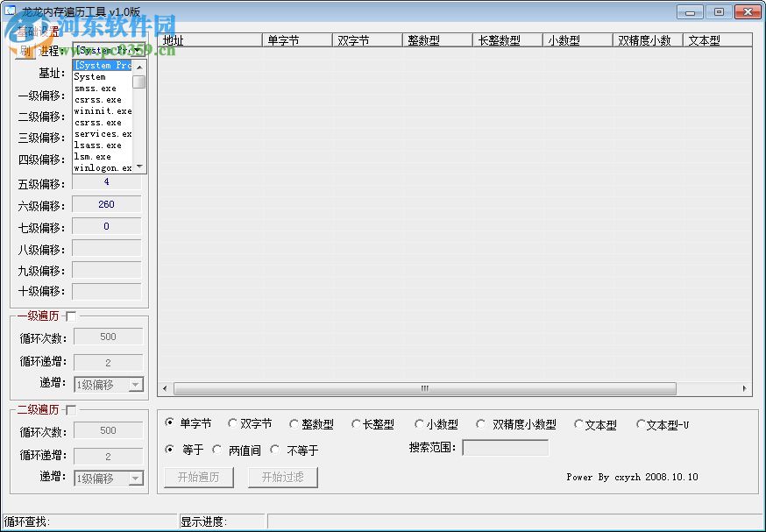Image resolution: width=766 pixels, height=532 pixels.
Task: Click the horizontal scrollbar below the results list
Action: pyautogui.click(x=423, y=388)
